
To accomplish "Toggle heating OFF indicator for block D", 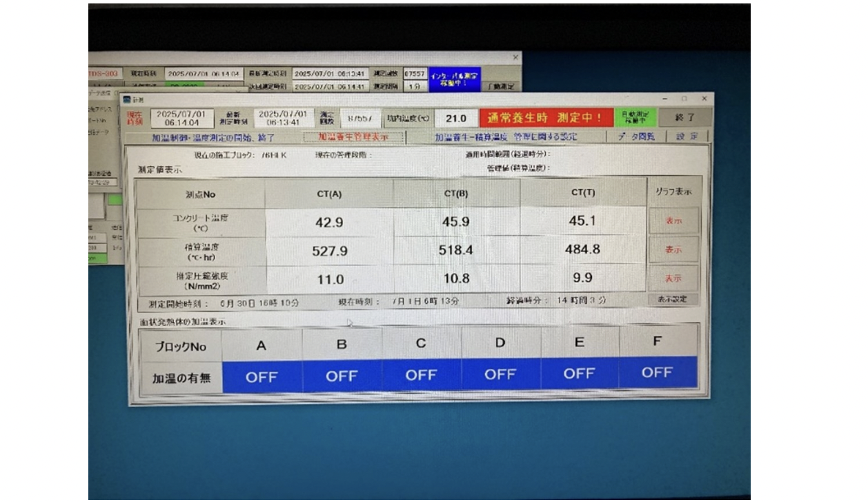I will pyautogui.click(x=500, y=374).
